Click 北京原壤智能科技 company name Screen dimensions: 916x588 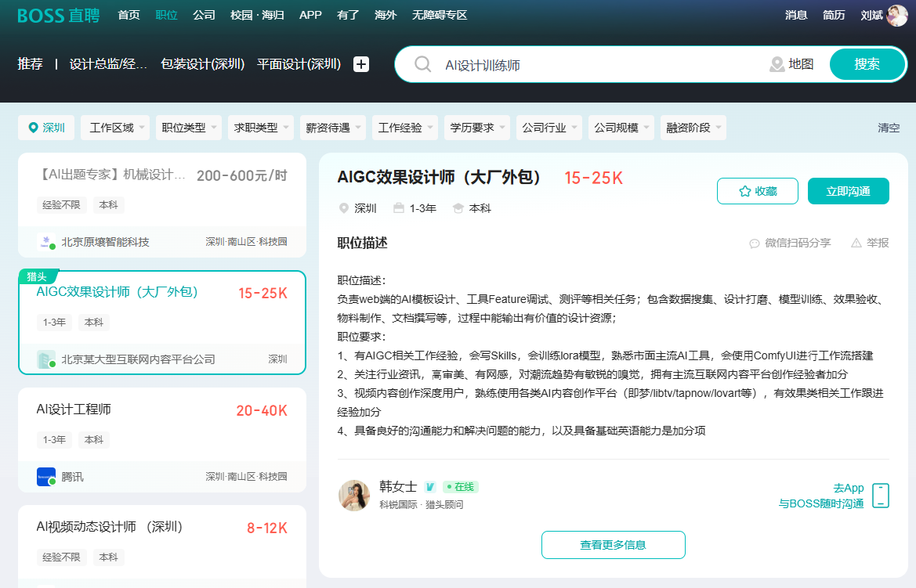click(x=105, y=242)
